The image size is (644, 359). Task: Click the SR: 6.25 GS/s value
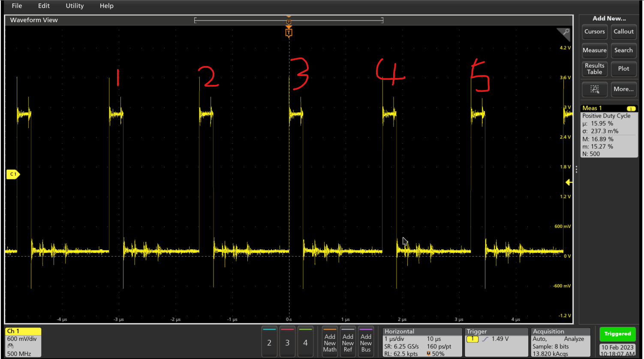click(401, 347)
